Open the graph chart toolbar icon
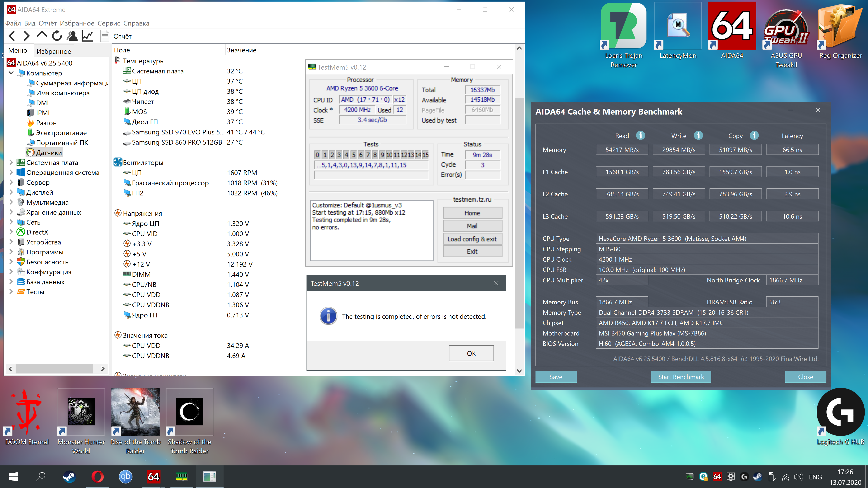The width and height of the screenshot is (868, 488). coord(87,36)
